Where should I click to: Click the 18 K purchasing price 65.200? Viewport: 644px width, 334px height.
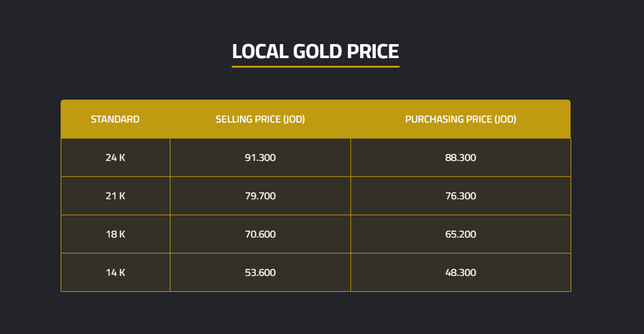pyautogui.click(x=460, y=234)
